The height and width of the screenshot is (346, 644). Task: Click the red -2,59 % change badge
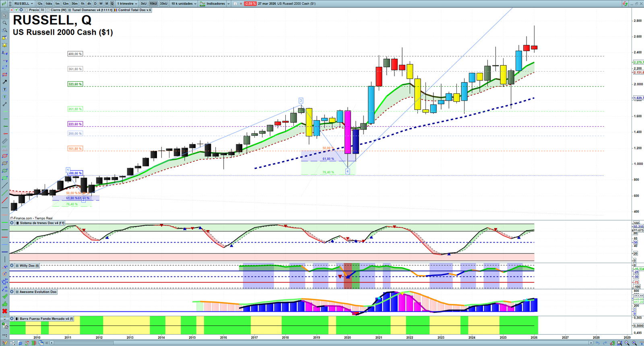[250, 4]
